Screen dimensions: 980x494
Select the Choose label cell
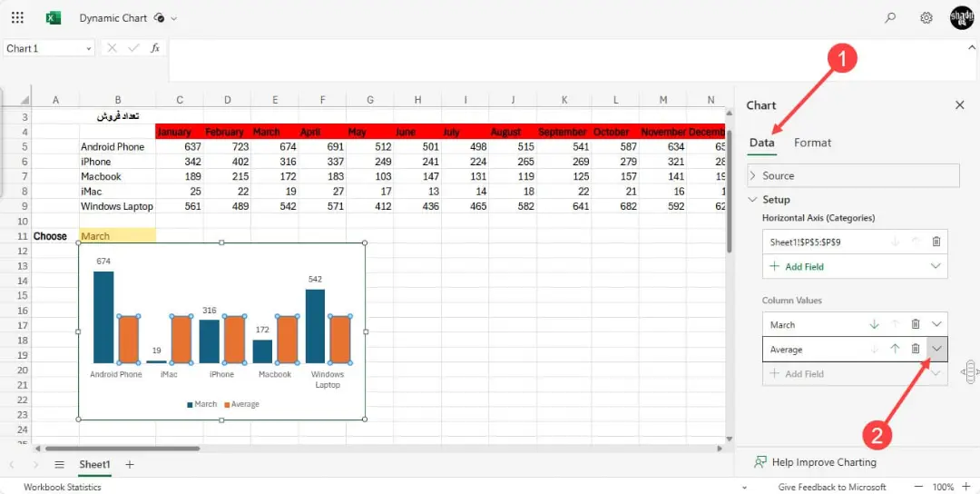pyautogui.click(x=55, y=236)
